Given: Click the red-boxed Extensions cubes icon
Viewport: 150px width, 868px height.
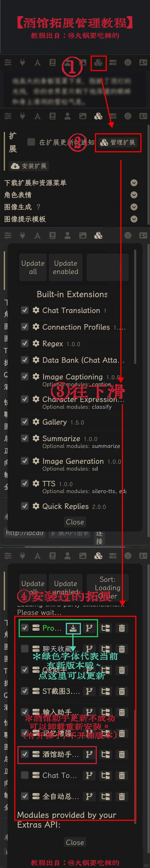Looking at the screenshot, I should click(x=98, y=63).
